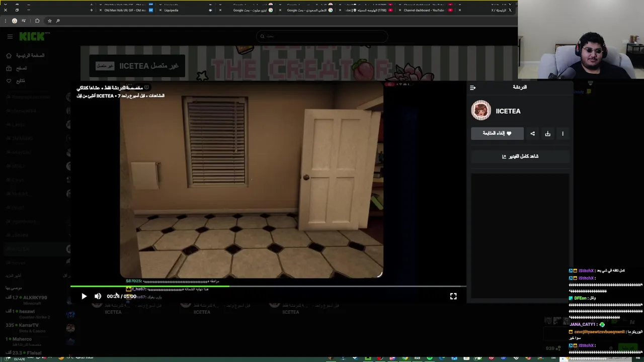
Task: Click the zoom magnifier icon in address bar
Action: pos(58,21)
